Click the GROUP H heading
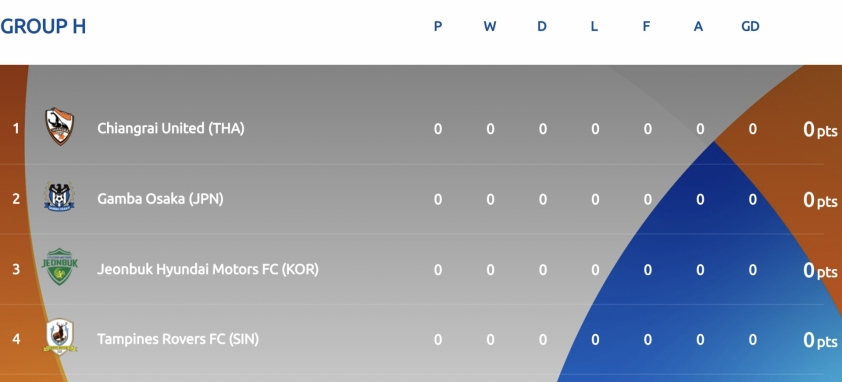The width and height of the screenshot is (842, 382). tap(43, 26)
